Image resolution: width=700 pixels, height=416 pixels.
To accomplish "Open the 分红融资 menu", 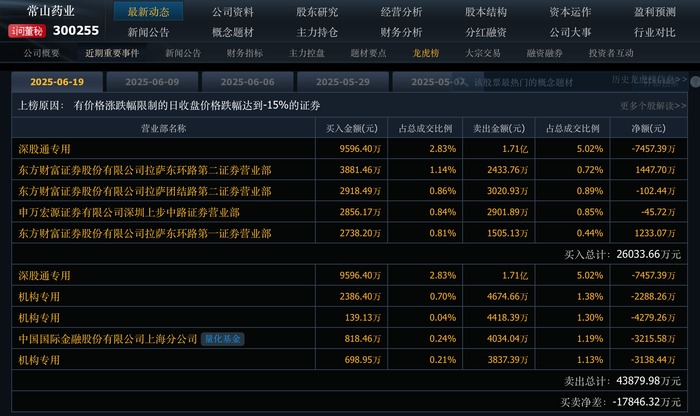I will [486, 32].
